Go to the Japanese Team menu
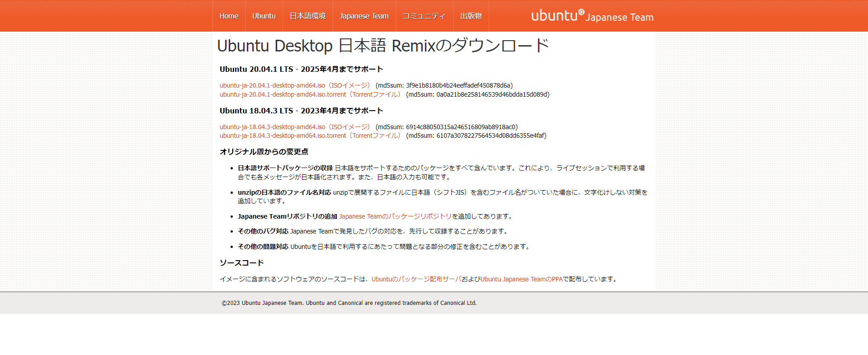868x355 pixels. pyautogui.click(x=364, y=16)
